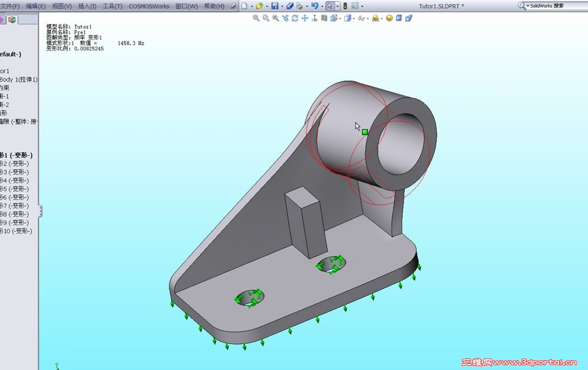
Task: Open the 编辑(E) menu
Action: point(36,6)
